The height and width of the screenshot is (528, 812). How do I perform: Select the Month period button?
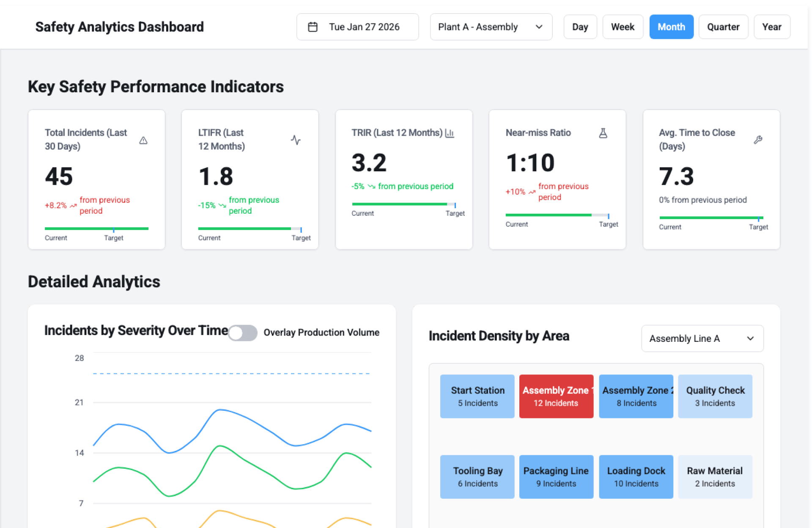[671, 27]
